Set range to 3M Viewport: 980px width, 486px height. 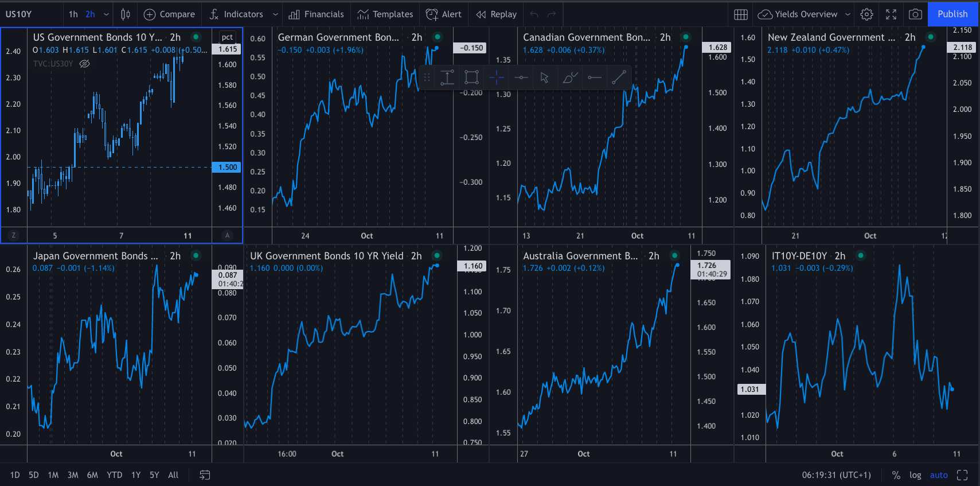73,475
